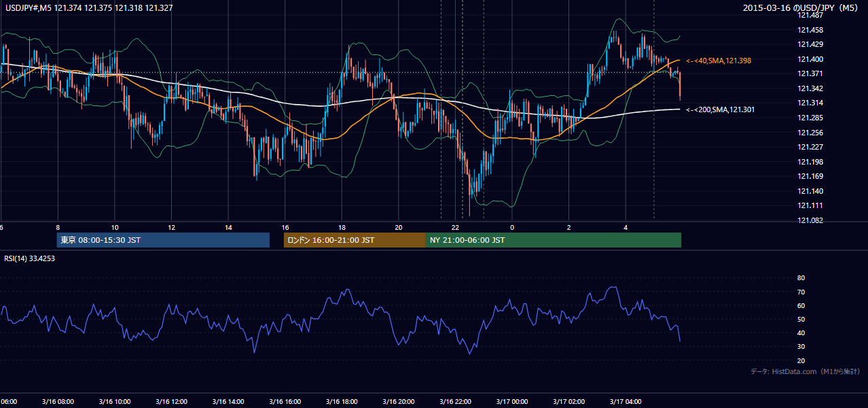Click the 3/17 00:00 time axis label

click(x=511, y=402)
